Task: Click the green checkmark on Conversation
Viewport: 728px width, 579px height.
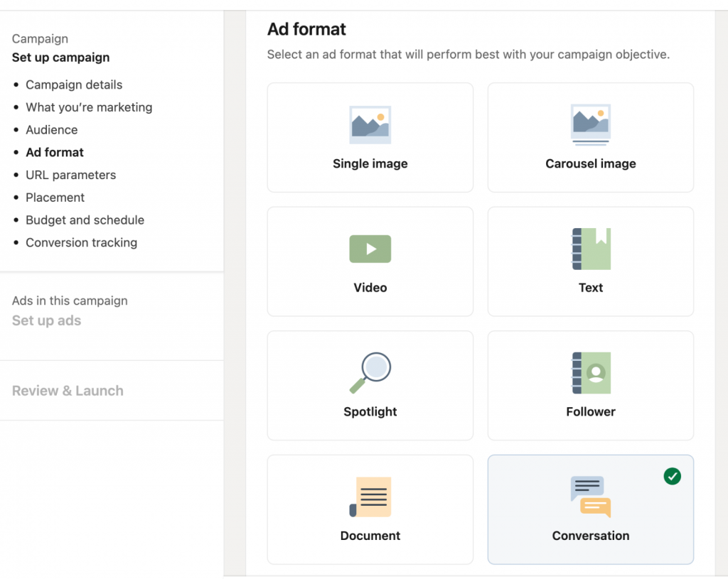Action: coord(673,476)
